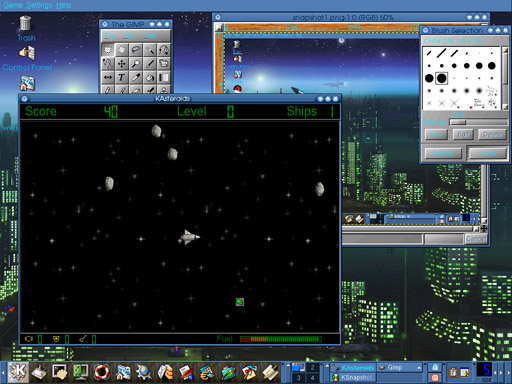The height and width of the screenshot is (384, 512).
Task: Open the Trash desktop icon
Action: (x=26, y=28)
